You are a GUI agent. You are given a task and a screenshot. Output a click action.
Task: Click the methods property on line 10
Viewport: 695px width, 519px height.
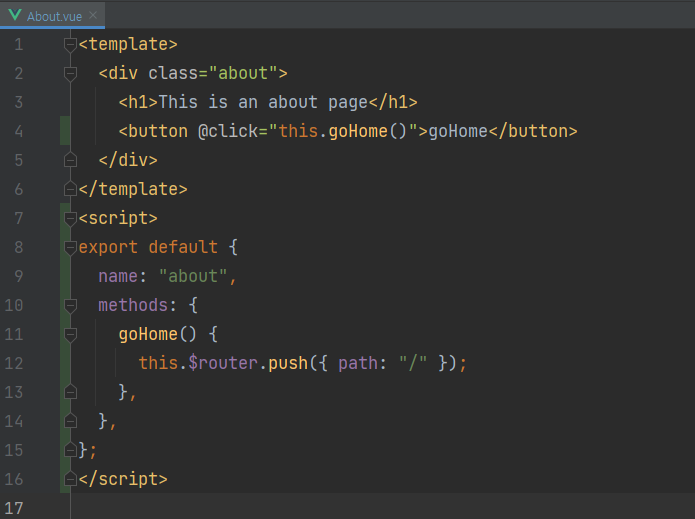pos(133,305)
